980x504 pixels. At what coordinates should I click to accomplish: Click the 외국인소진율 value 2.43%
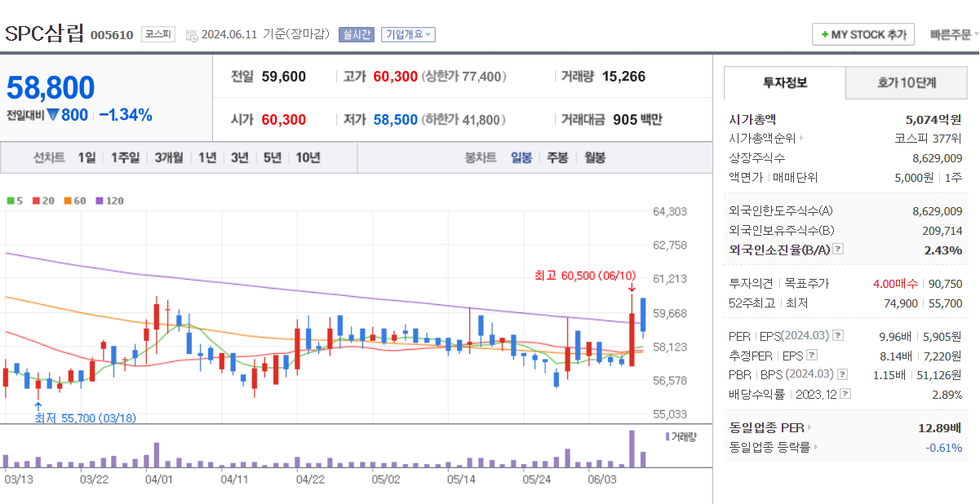[943, 250]
